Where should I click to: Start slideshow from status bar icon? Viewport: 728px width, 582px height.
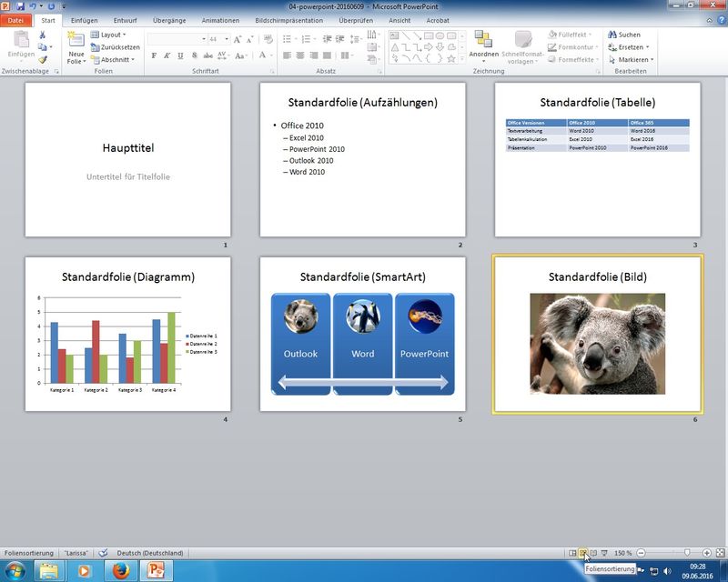pos(604,553)
